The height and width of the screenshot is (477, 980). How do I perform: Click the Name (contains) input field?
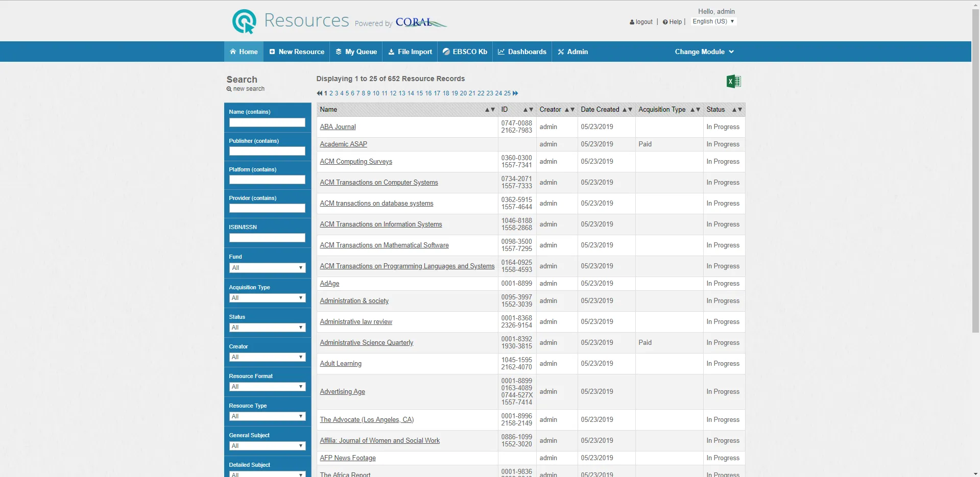(267, 122)
